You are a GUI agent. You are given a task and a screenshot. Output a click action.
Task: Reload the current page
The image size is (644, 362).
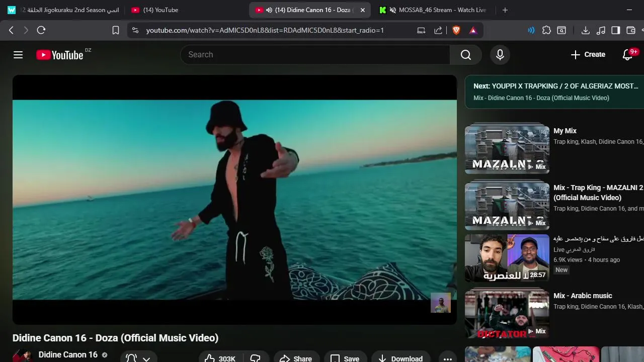point(41,30)
